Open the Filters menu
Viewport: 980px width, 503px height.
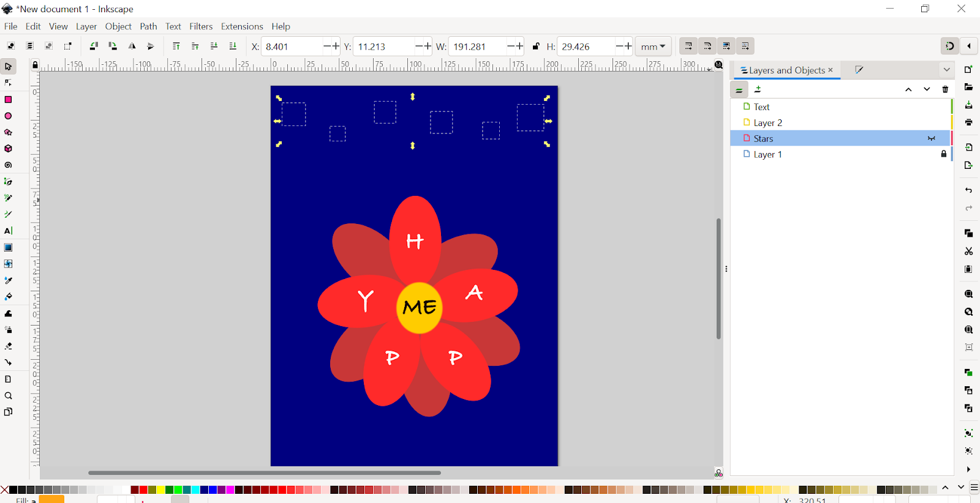201,26
